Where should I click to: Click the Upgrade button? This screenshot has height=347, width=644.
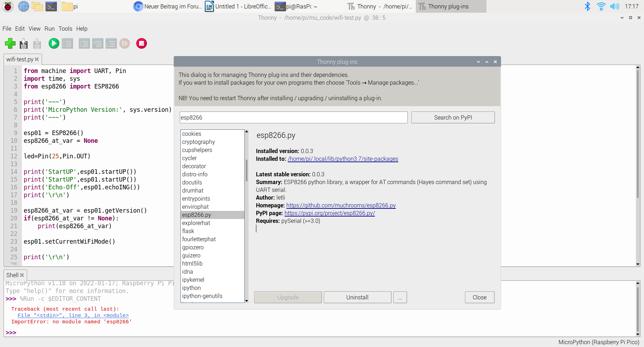(x=288, y=297)
